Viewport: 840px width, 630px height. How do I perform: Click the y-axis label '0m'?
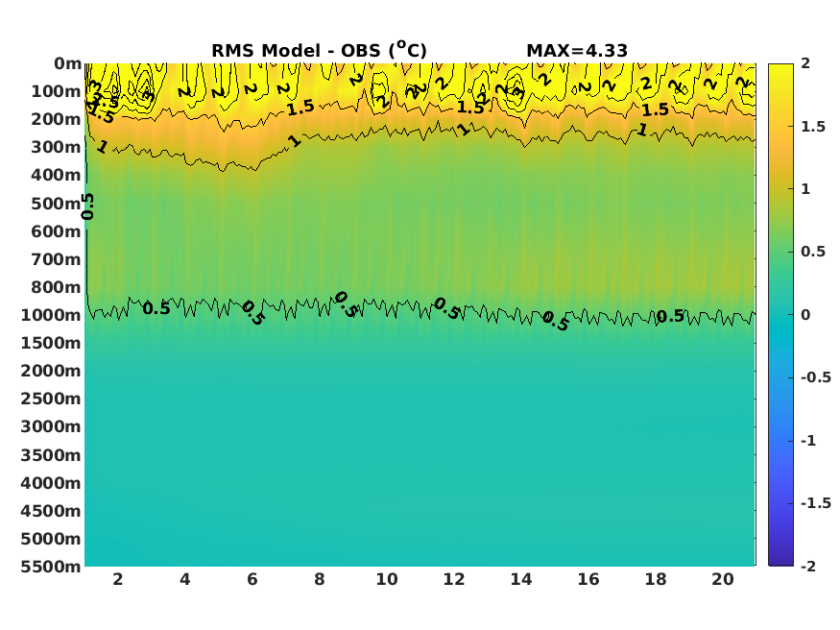(x=67, y=63)
